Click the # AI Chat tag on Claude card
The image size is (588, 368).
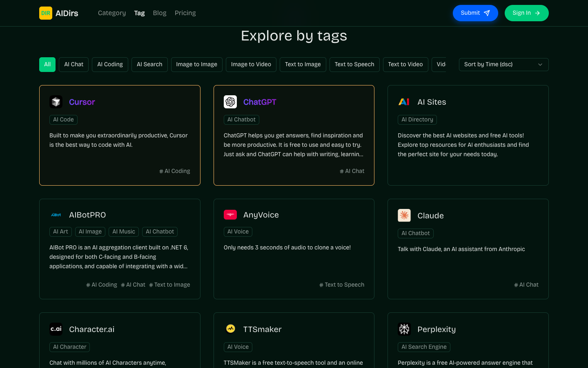coord(526,285)
